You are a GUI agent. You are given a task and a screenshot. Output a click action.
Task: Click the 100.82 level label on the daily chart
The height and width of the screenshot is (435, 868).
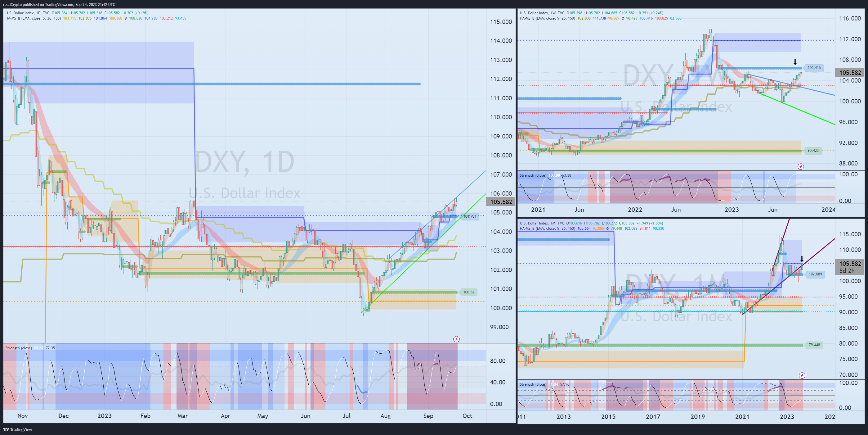[x=468, y=292]
